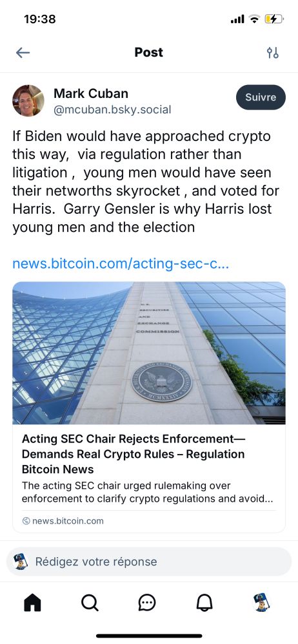The width and height of the screenshot is (298, 644).
Task: Tap the @mcuban.bsky.social handle
Action: (x=112, y=109)
